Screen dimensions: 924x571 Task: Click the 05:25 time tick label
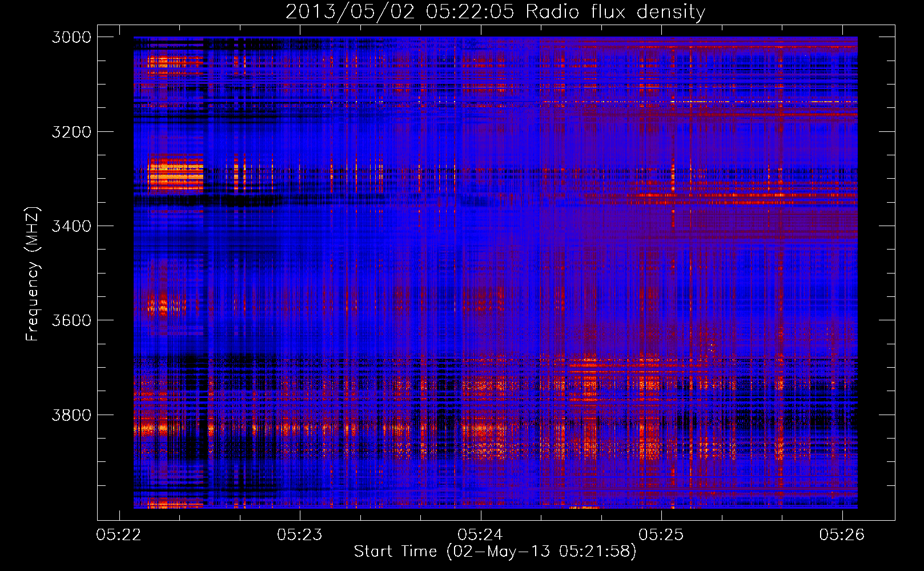pos(661,534)
